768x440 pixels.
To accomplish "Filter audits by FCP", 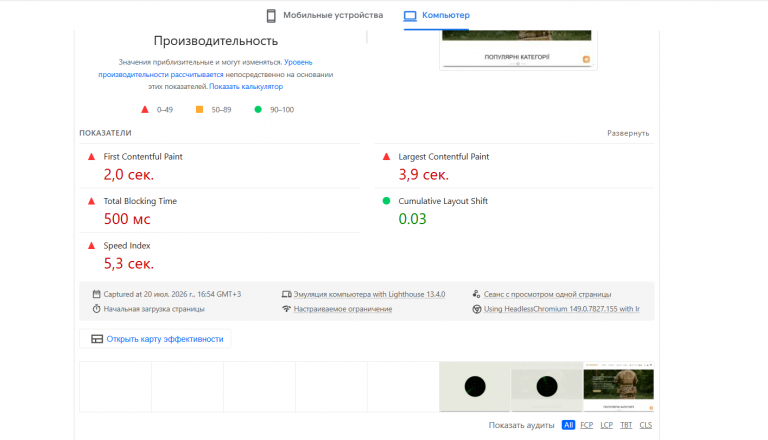I will tap(586, 425).
